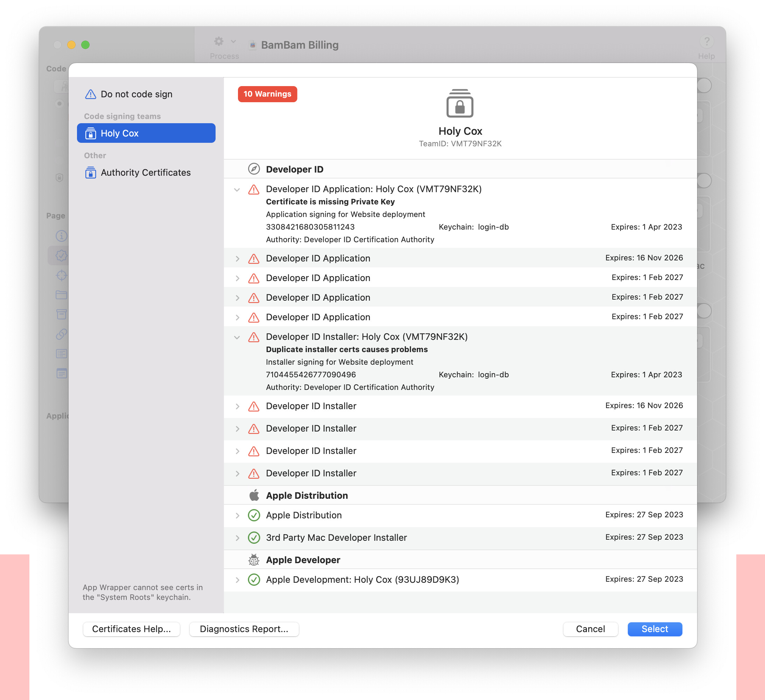Screen dimensions: 765x700
Task: Expand 3rd Party Mac Developer Installer row
Action: (237, 538)
